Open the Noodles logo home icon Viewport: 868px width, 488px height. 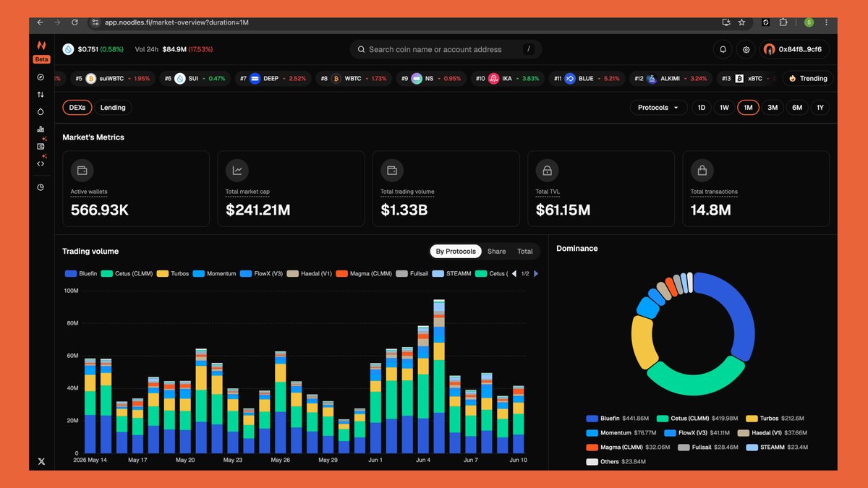coord(41,45)
